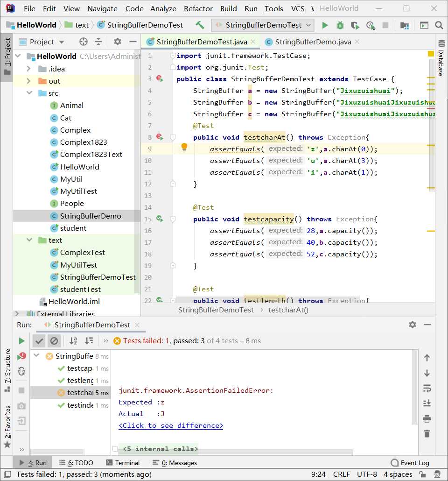Click the Build project hammer icon

(200, 25)
